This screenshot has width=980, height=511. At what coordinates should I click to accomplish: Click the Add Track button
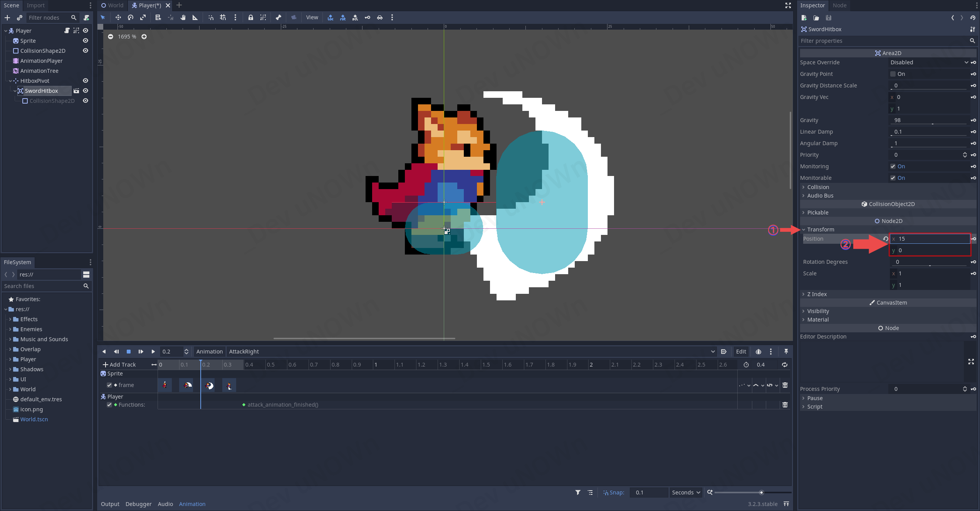119,365
